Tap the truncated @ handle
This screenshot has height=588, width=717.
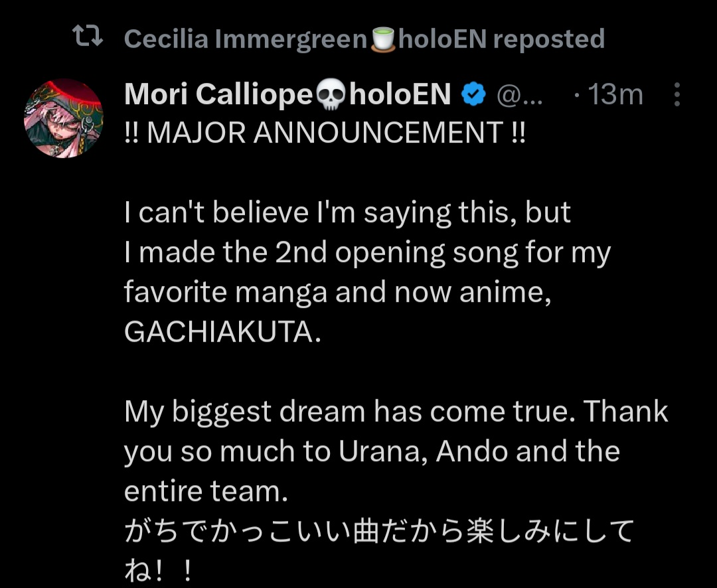[520, 96]
